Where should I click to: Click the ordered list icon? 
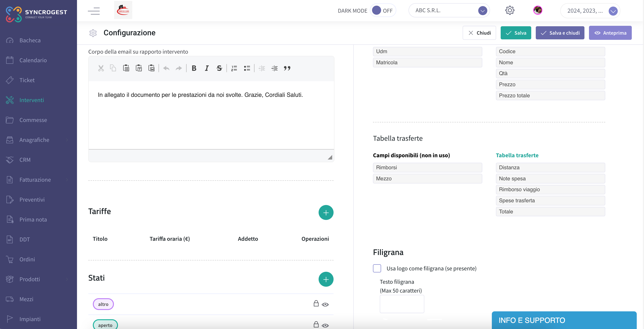click(x=234, y=68)
